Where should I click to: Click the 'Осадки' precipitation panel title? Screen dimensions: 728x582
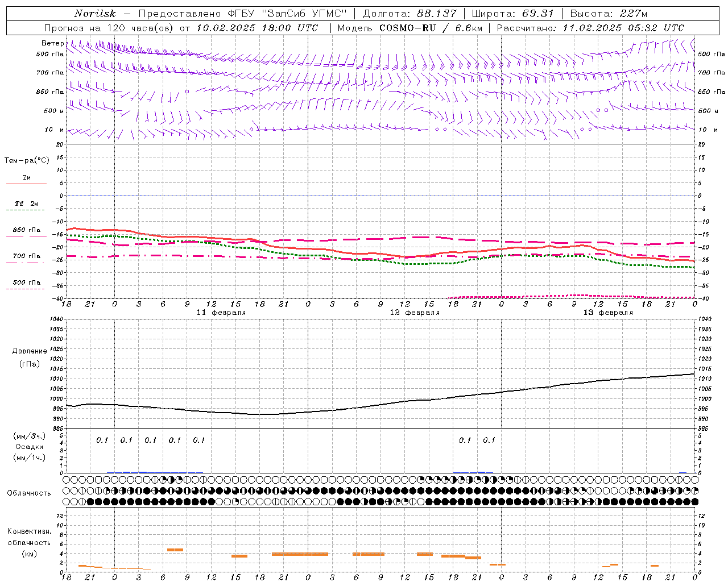tap(29, 447)
